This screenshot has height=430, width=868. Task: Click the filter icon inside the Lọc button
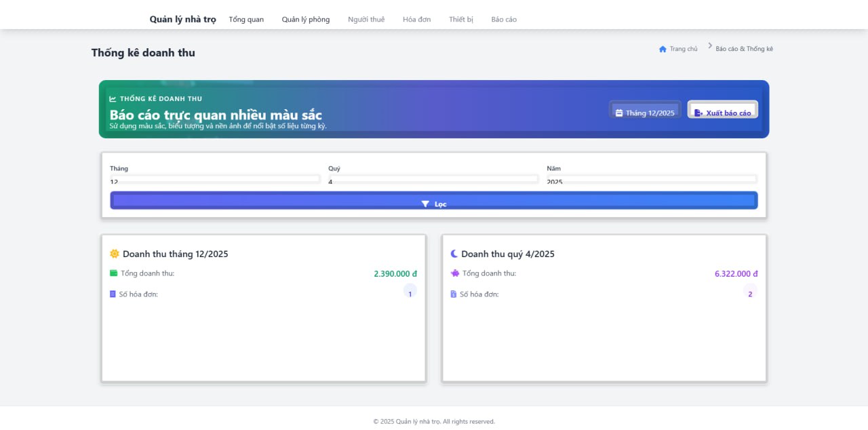(425, 203)
